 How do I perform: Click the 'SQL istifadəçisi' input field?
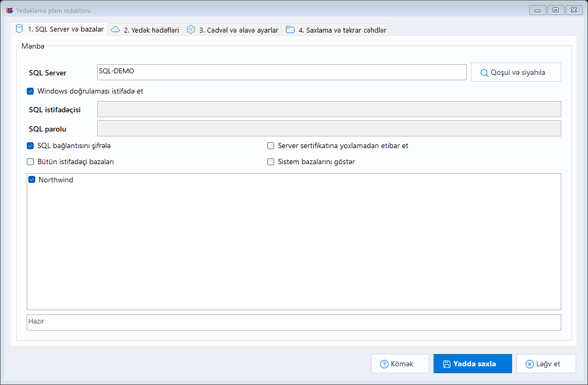click(x=329, y=109)
